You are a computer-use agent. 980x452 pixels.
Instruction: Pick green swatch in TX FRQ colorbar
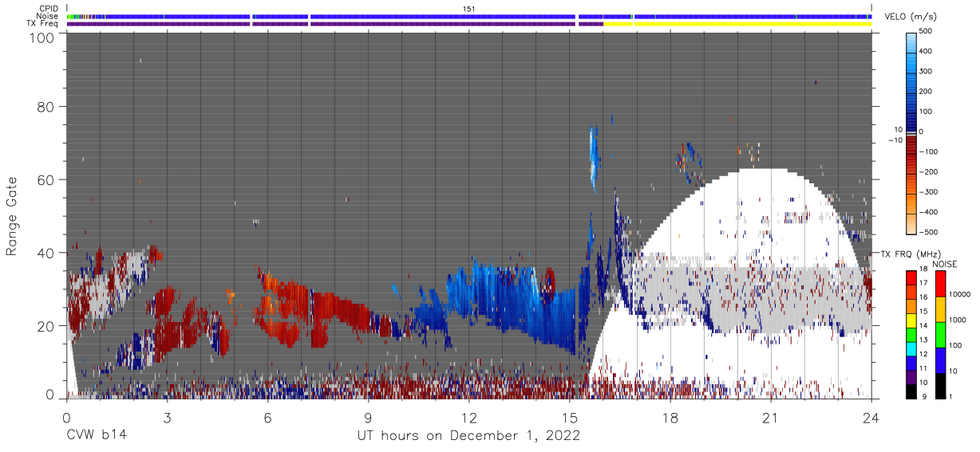click(x=911, y=334)
